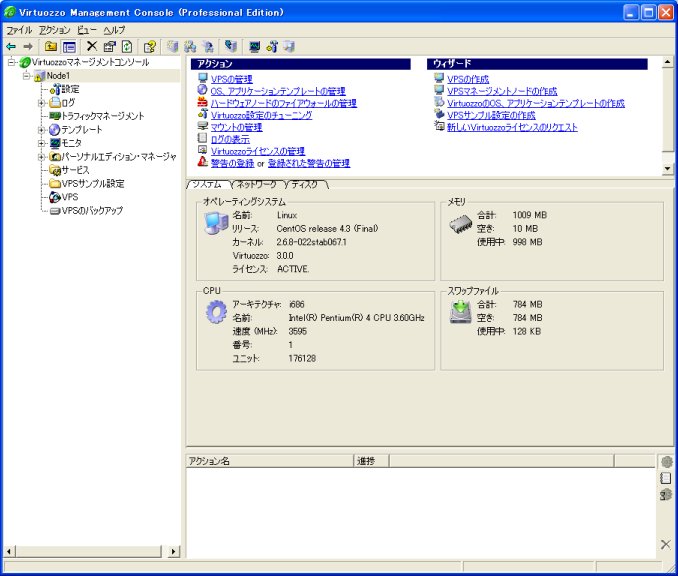Click the monitor toolbar icon
Screen dimensions: 678x576
click(x=255, y=46)
